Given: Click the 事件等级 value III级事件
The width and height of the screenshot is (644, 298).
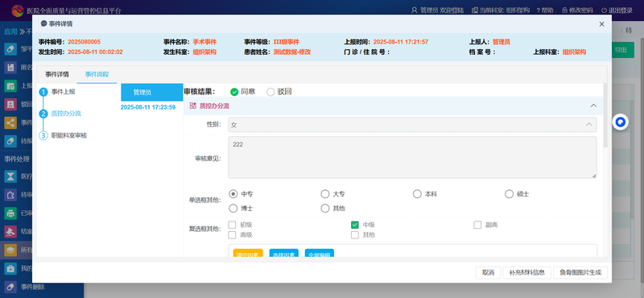Looking at the screenshot, I should [287, 42].
